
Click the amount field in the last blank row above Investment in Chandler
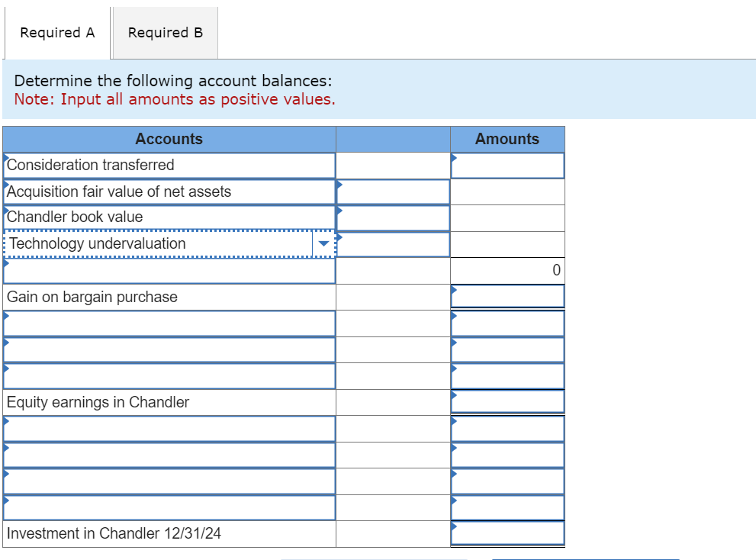[x=507, y=507]
